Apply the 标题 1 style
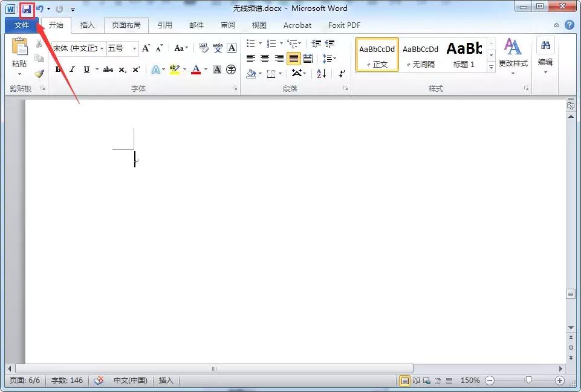581x392 pixels. [464, 54]
